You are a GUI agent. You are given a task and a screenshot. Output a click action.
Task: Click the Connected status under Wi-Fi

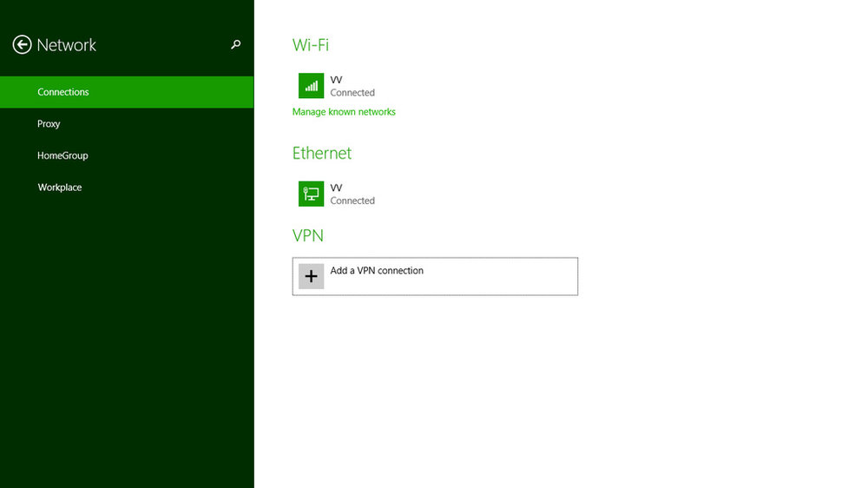click(352, 93)
